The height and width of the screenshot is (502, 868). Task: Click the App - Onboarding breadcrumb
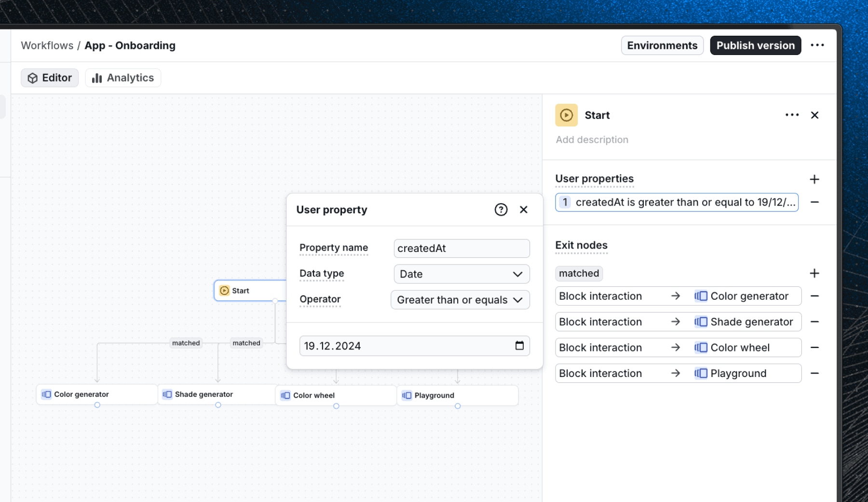click(130, 45)
